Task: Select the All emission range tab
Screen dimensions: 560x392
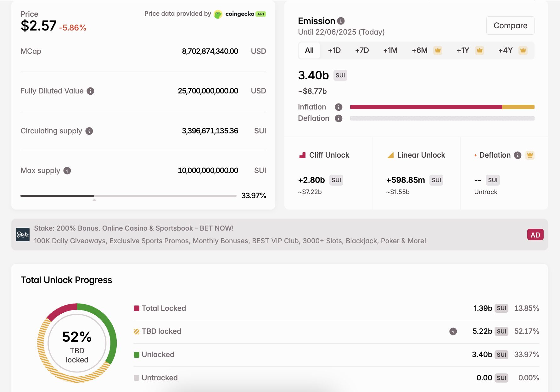Action: pos(309,50)
